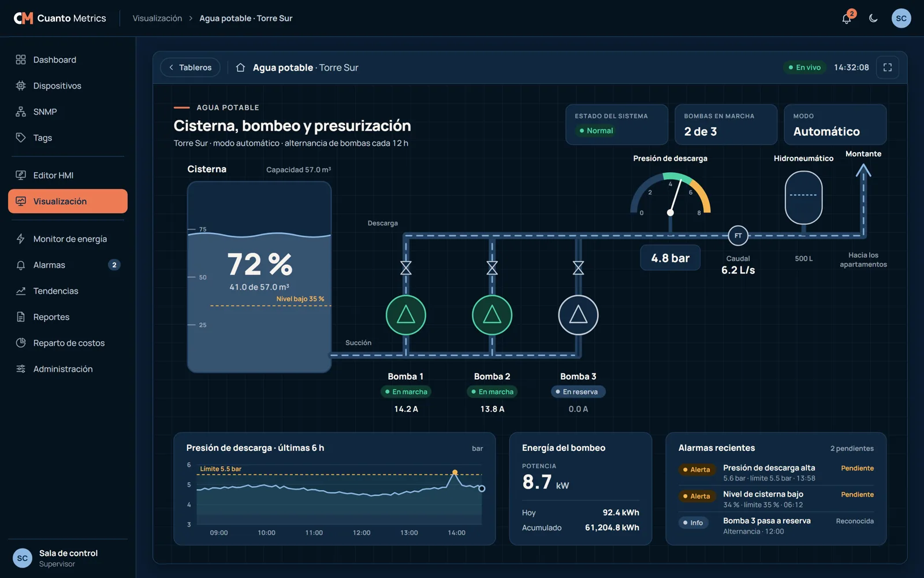Open Reparto de costos page
924x578 pixels.
[68, 343]
